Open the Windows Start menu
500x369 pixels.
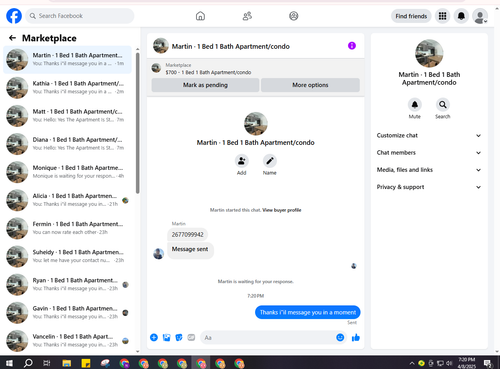pos(9,363)
